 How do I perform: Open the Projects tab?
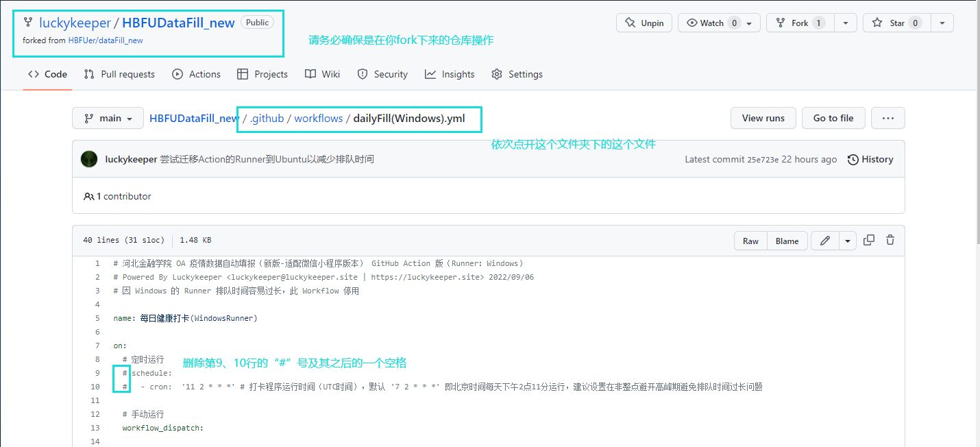point(262,74)
